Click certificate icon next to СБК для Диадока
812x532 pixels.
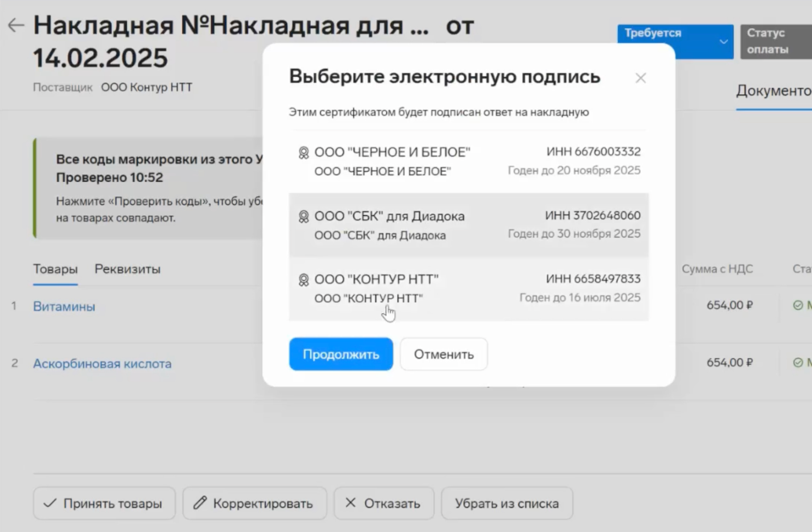[x=304, y=216]
